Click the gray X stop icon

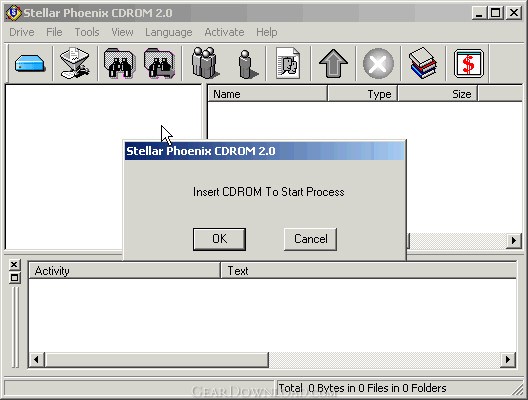tap(378, 63)
